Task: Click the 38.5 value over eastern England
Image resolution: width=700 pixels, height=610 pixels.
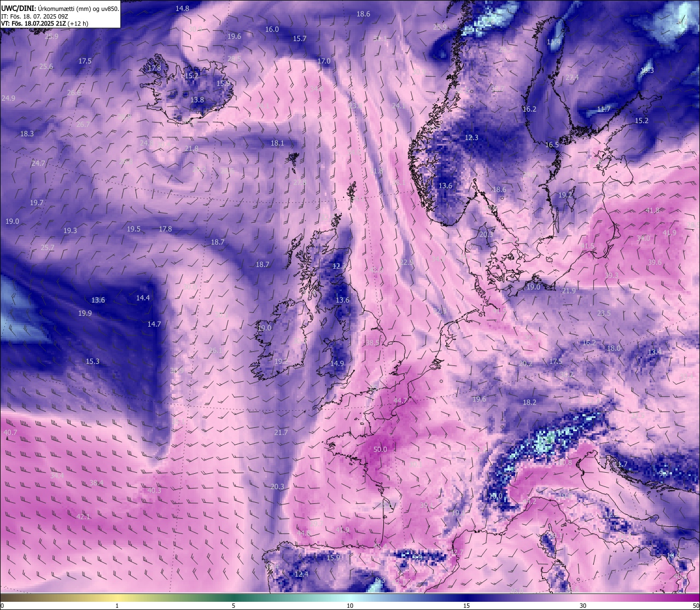Action: (x=372, y=342)
